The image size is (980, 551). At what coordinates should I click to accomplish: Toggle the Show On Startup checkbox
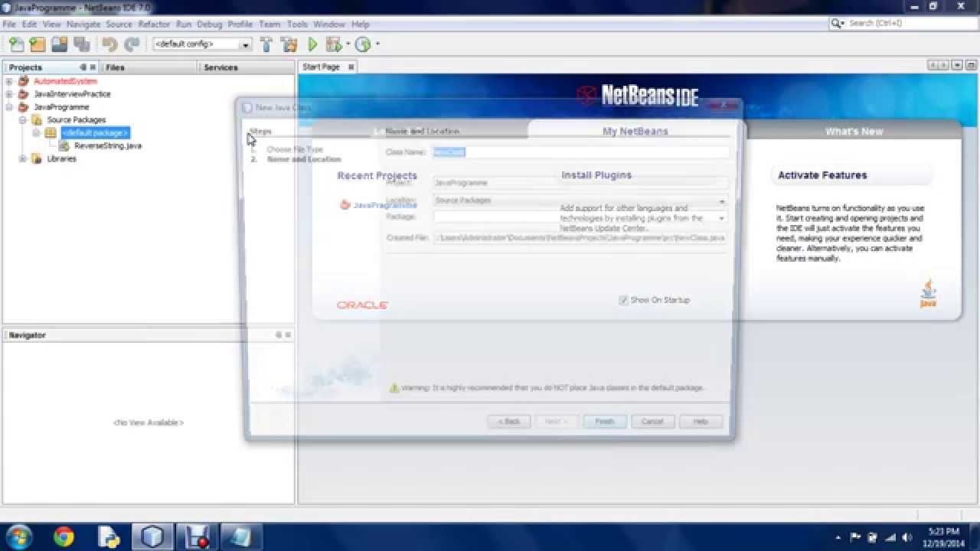pos(623,300)
